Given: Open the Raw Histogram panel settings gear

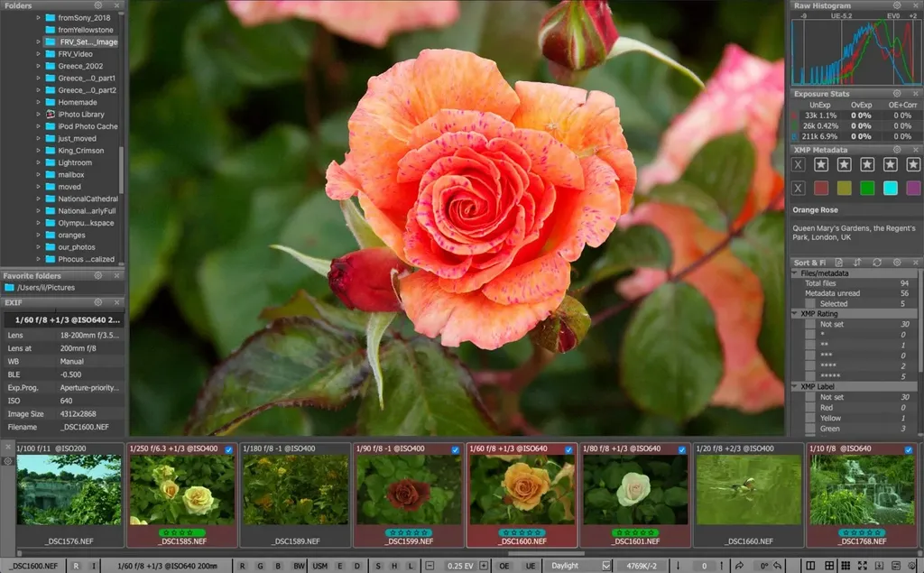Looking at the screenshot, I should click(897, 5).
